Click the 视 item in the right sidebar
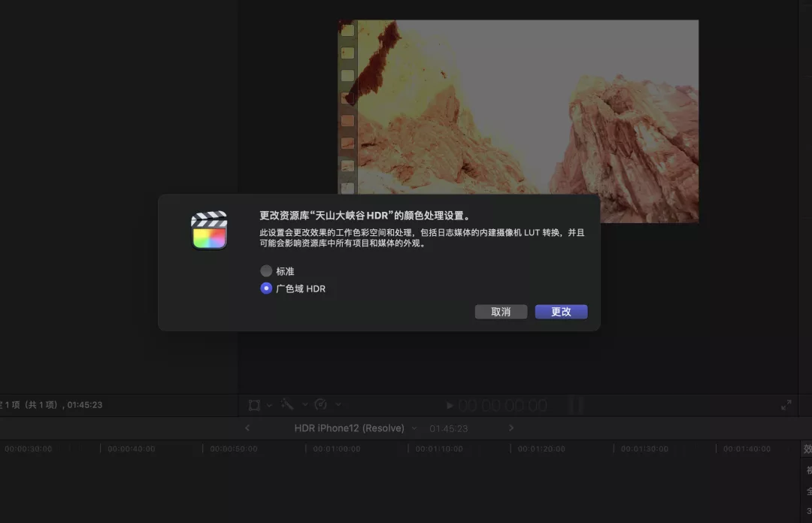 806,467
